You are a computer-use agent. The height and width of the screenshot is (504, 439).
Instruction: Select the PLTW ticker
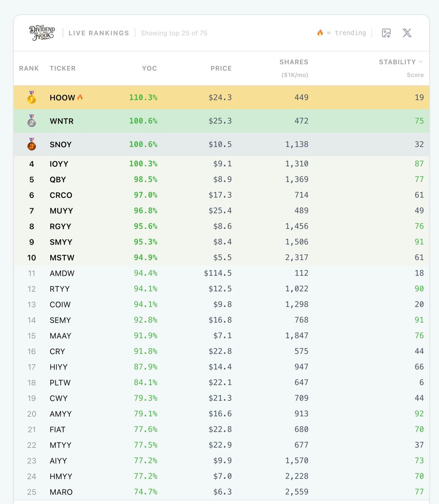(x=60, y=383)
